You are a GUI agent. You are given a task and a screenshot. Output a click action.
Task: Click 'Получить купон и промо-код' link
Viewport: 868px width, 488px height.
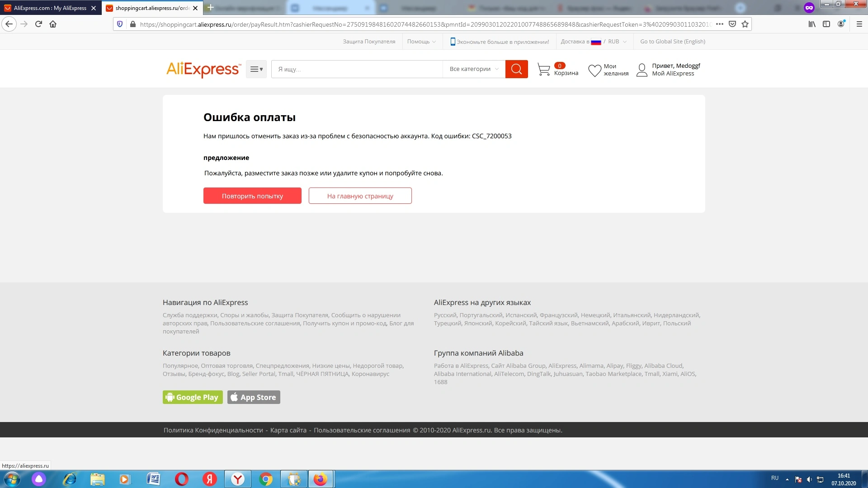pos(344,324)
